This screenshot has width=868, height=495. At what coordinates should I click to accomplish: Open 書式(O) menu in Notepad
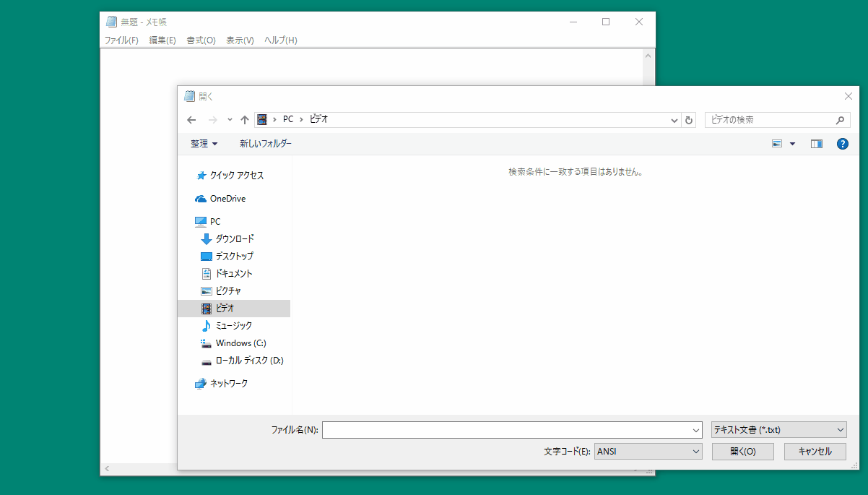pyautogui.click(x=201, y=40)
